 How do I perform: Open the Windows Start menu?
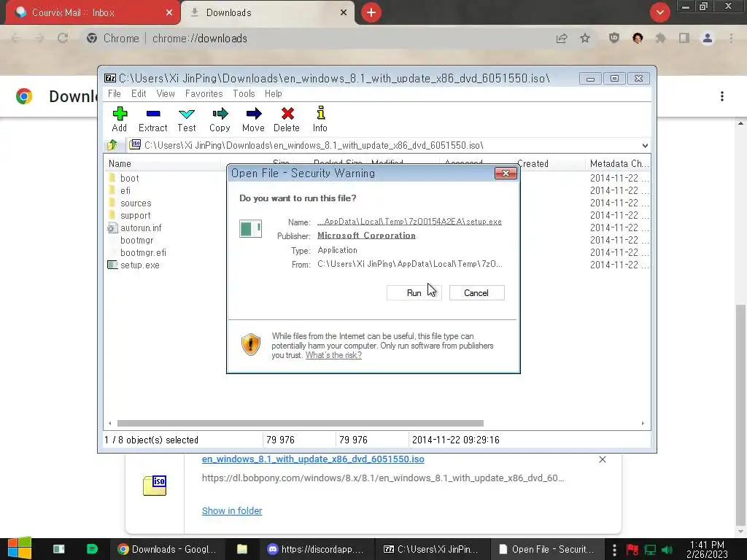(x=20, y=548)
